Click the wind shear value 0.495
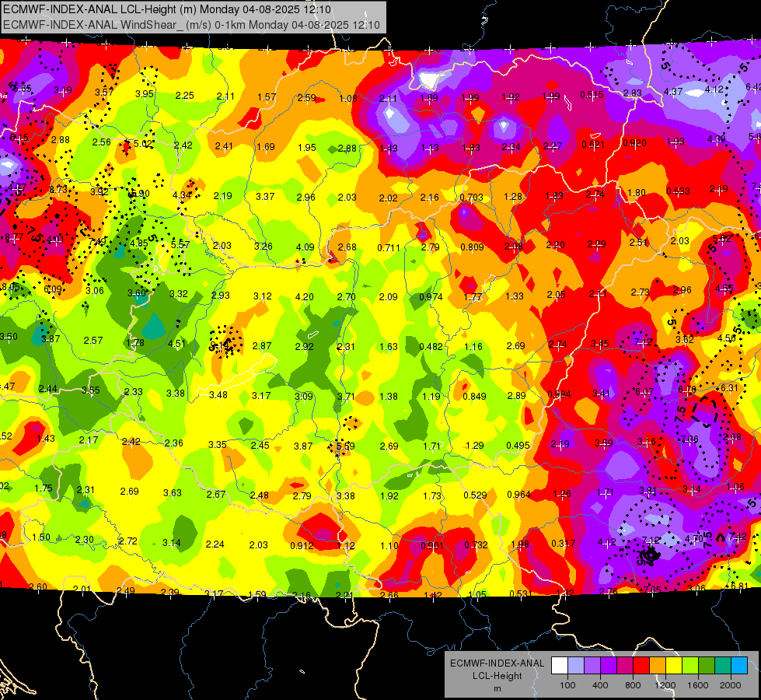761x700 pixels. tap(518, 446)
